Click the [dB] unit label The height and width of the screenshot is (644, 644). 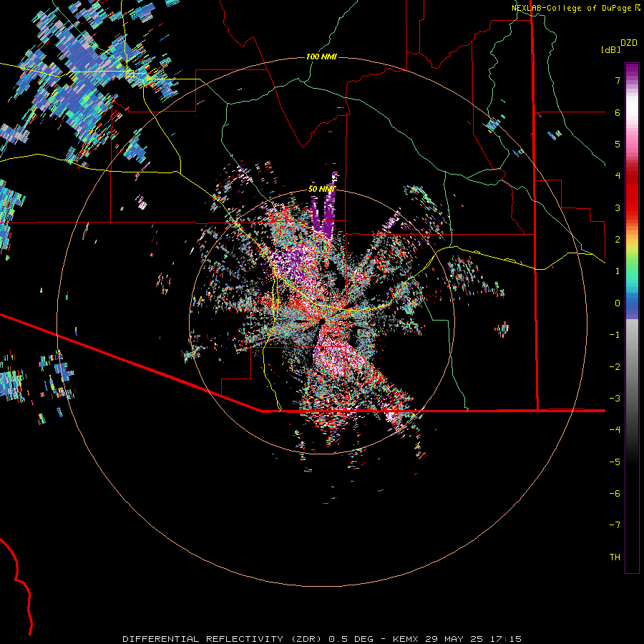(x=610, y=49)
